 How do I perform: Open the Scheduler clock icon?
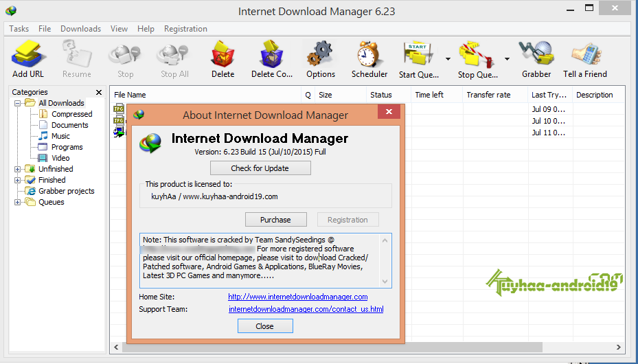pyautogui.click(x=369, y=54)
